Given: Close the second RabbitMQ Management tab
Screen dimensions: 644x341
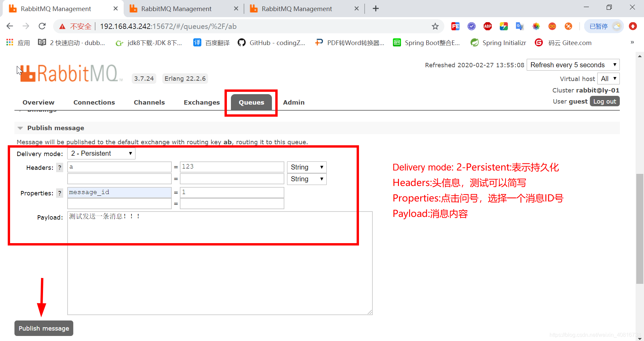Looking at the screenshot, I should 236,8.
